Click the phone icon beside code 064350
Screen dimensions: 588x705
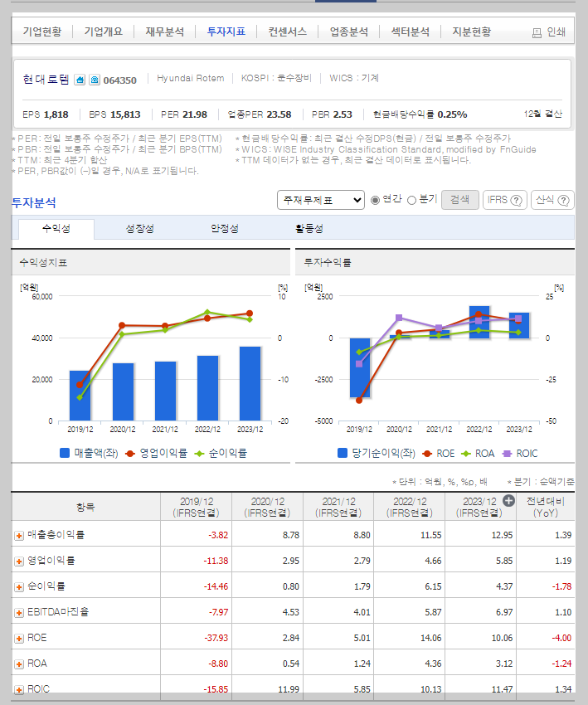[x=95, y=80]
